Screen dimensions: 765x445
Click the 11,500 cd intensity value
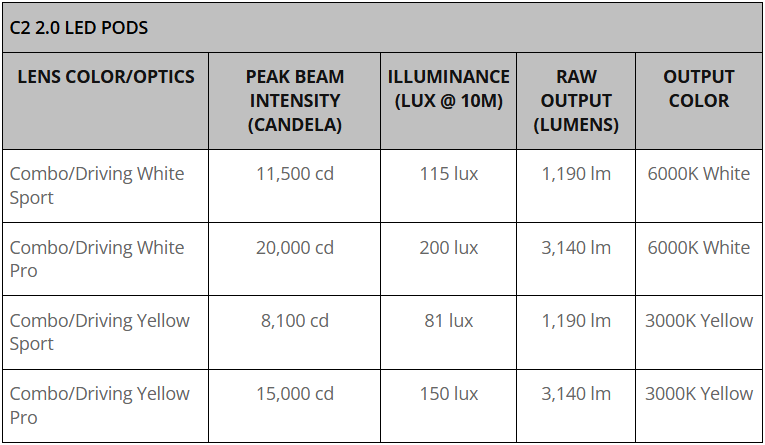pos(295,174)
